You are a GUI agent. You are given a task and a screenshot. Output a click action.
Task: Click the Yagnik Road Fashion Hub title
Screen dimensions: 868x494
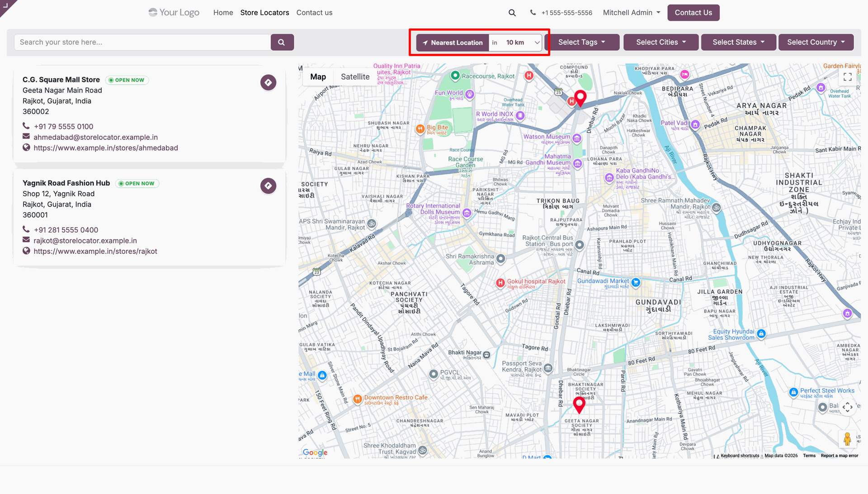(66, 183)
